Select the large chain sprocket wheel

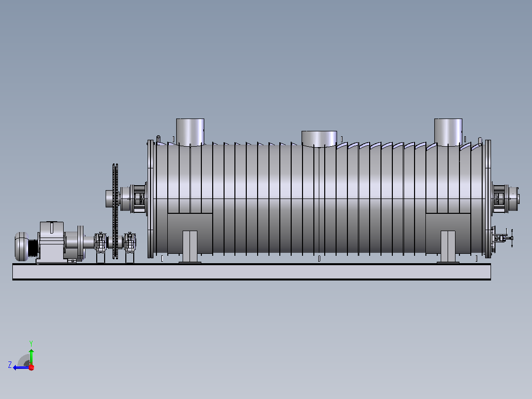click(x=115, y=211)
